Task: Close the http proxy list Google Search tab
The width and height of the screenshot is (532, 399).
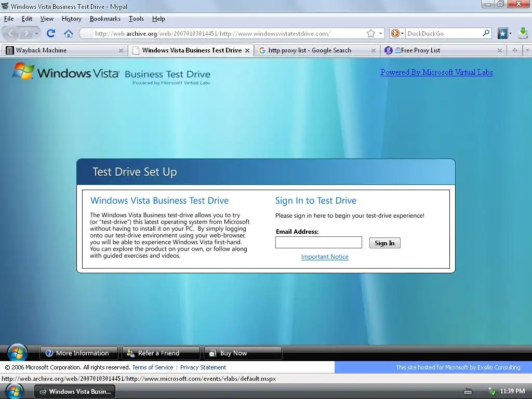Action: point(373,50)
